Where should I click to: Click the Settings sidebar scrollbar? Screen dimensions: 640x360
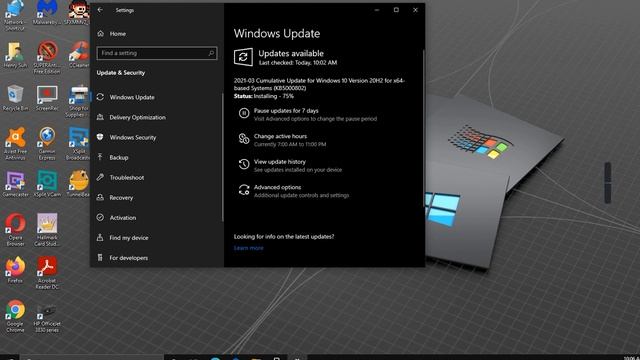pyautogui.click(x=222, y=157)
